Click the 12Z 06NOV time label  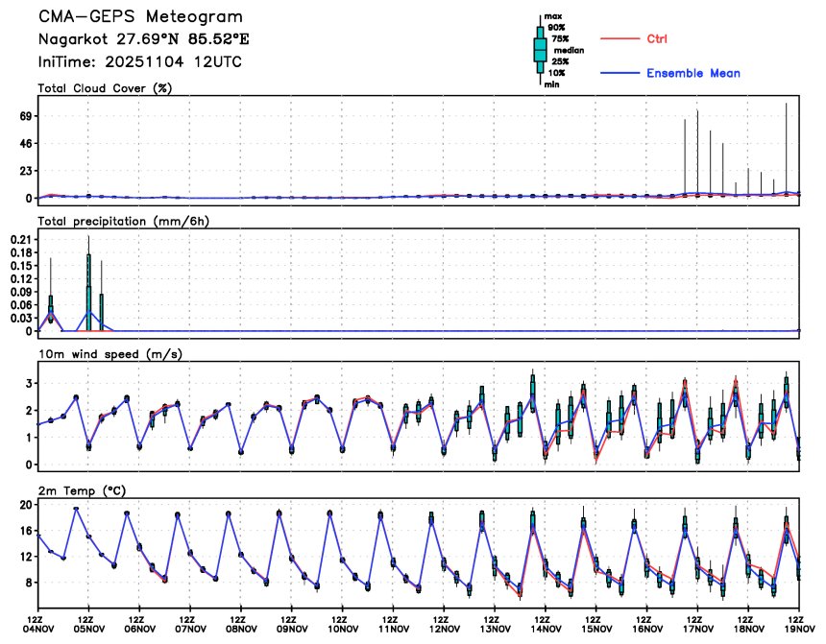point(138,624)
